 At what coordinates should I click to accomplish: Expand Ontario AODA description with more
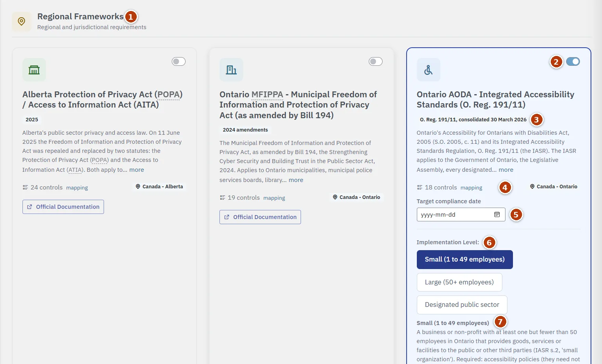coord(506,170)
